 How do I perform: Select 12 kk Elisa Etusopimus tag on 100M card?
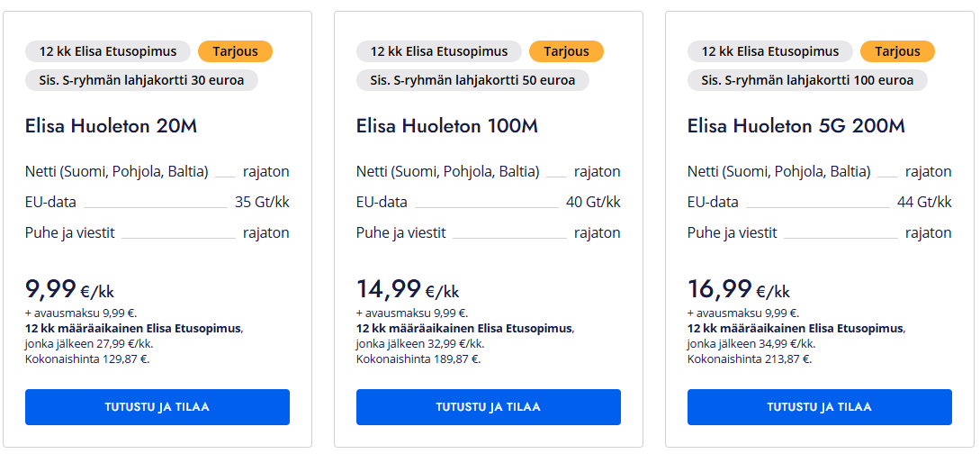[x=439, y=51]
